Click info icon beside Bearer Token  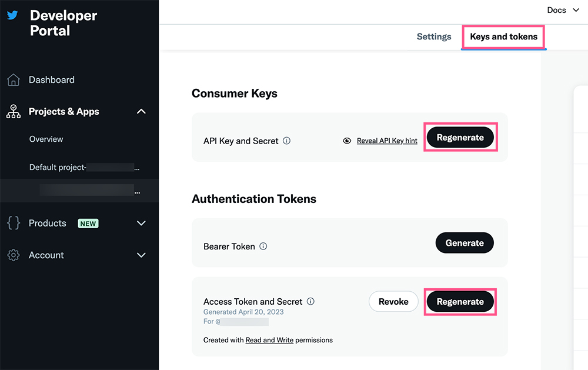point(263,246)
